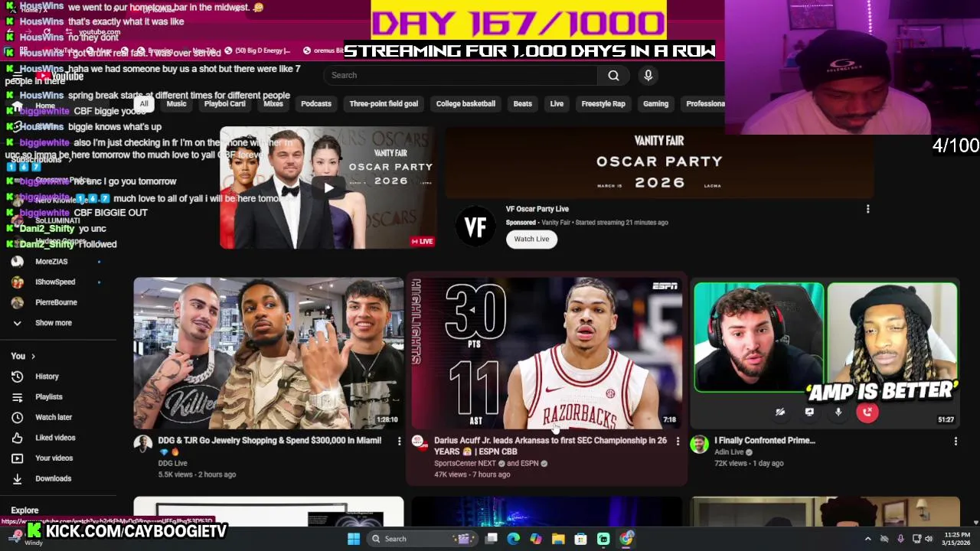The image size is (980, 551).
Task: Show hidden system tray icons
Action: (867, 539)
